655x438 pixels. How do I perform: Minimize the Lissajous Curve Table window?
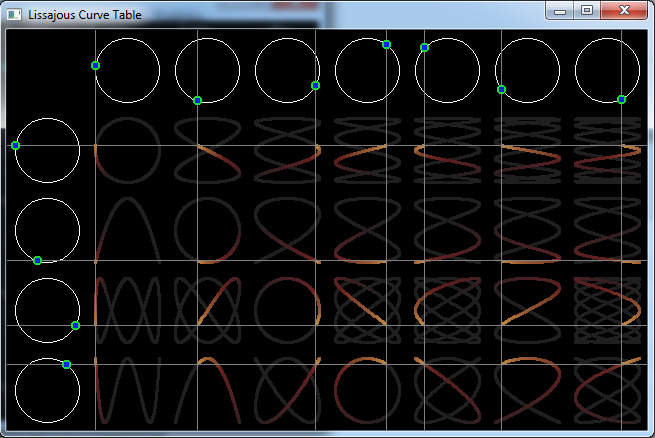561,11
